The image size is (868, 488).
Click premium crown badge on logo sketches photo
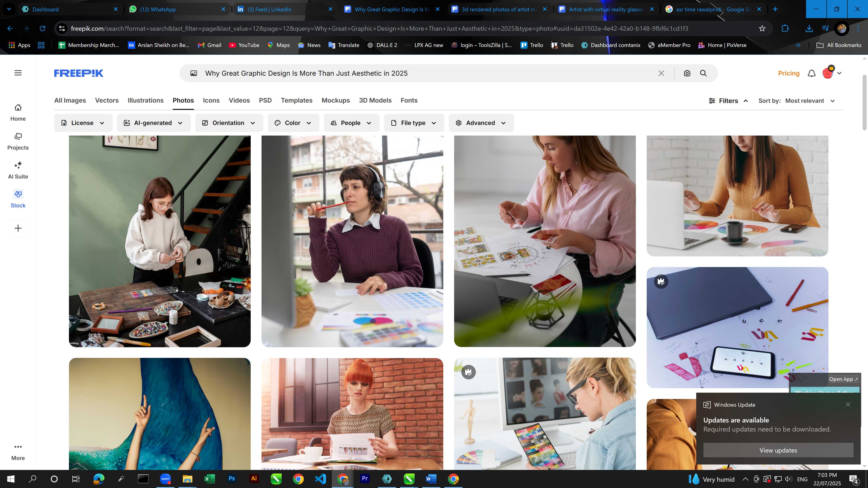click(x=661, y=281)
